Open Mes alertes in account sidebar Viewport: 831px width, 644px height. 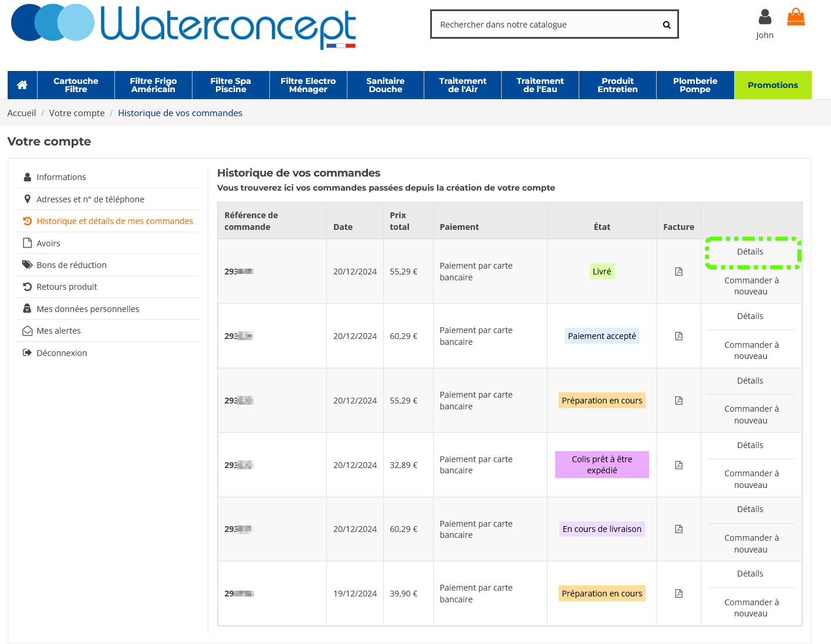pos(59,331)
